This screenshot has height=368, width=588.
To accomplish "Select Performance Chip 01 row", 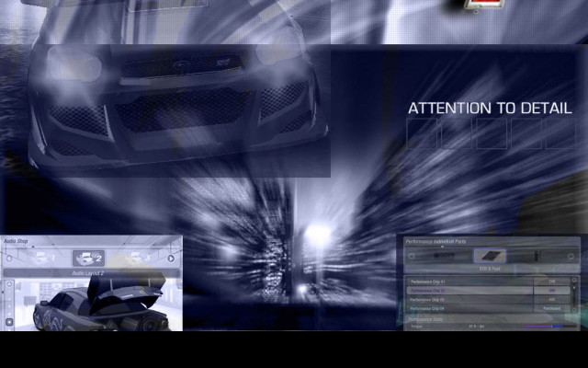I will pyautogui.click(x=488, y=282).
